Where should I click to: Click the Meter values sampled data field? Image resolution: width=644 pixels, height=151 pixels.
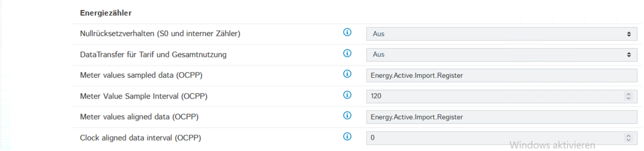(501, 76)
